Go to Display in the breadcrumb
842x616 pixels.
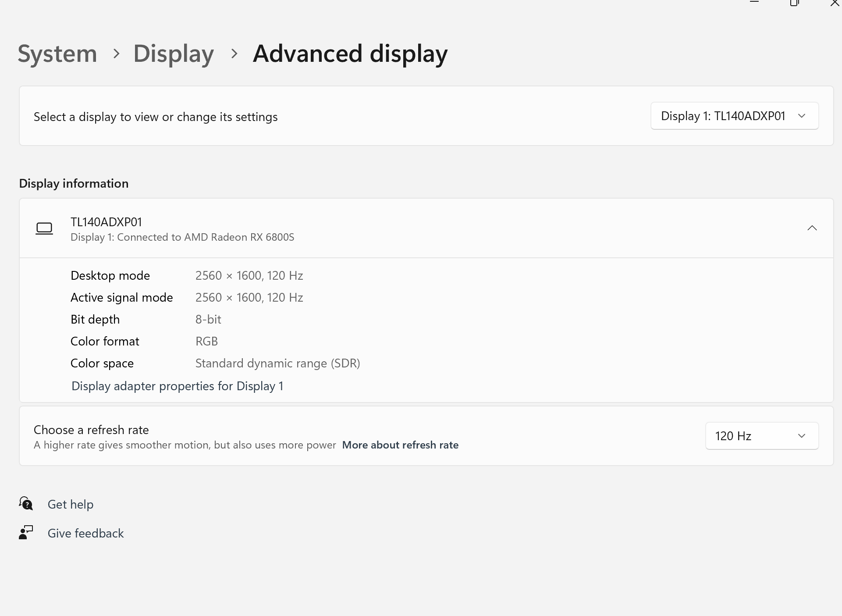click(x=174, y=54)
